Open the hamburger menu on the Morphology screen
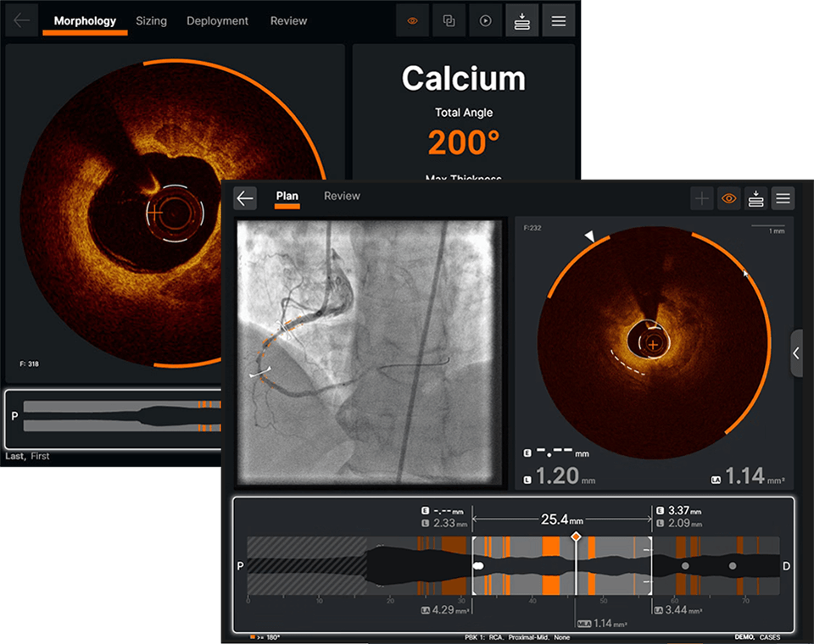The image size is (814, 644). 559,20
